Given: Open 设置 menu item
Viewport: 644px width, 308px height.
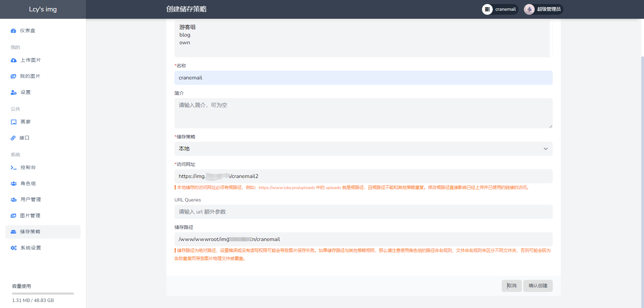Looking at the screenshot, I should coord(43,93).
